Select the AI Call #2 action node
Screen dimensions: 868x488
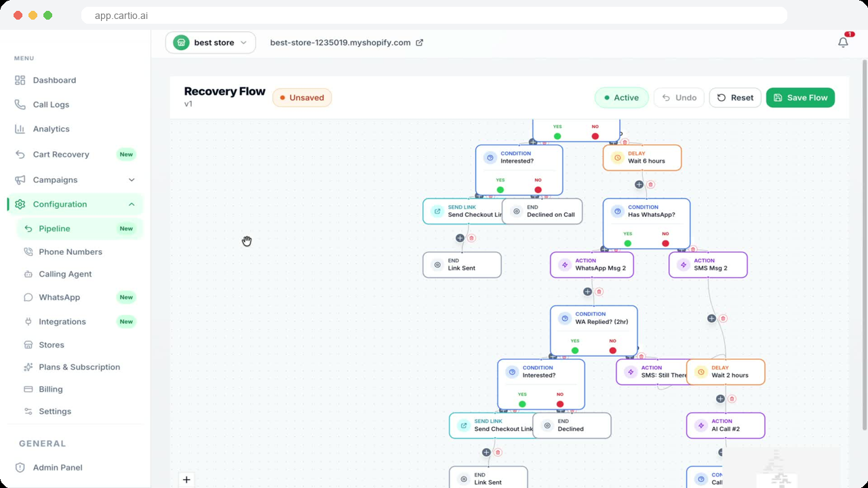pyautogui.click(x=726, y=426)
